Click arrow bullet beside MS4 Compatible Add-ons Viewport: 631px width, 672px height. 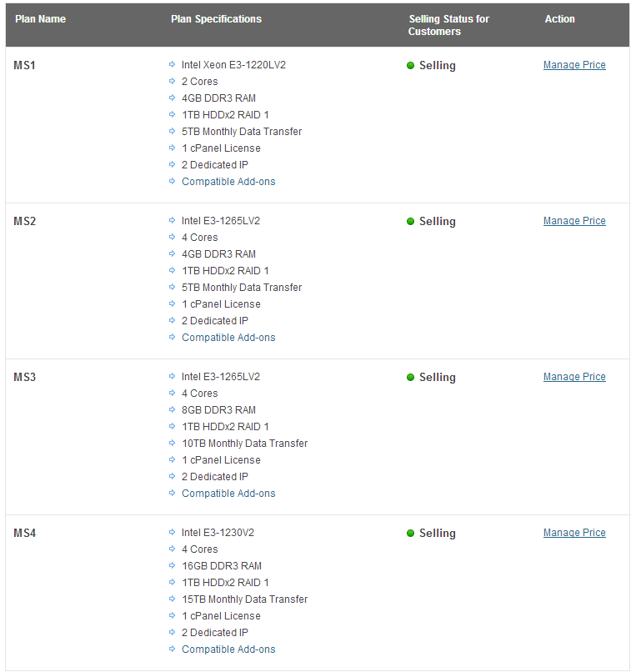(x=172, y=649)
